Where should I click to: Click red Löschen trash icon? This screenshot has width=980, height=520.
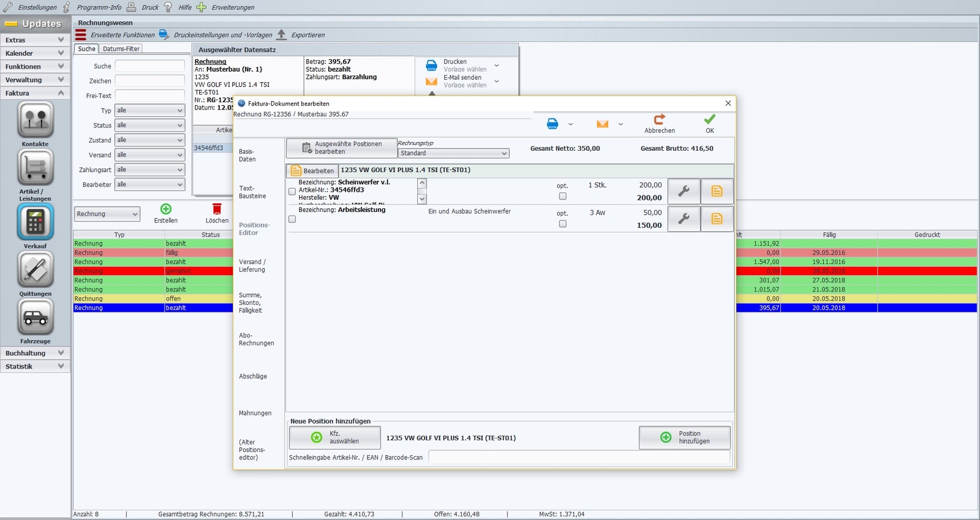click(x=217, y=209)
